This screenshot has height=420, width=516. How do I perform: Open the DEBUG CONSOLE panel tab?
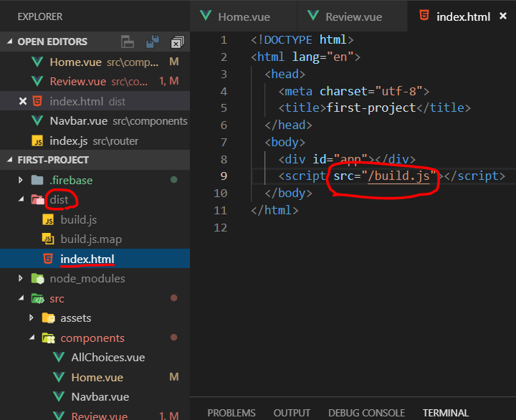pos(366,413)
